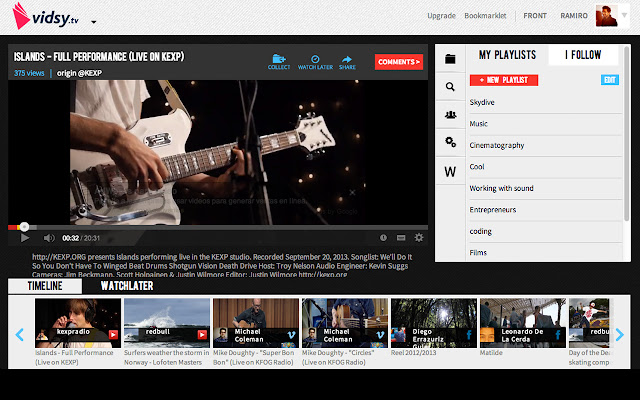Open the settings gears sidebar icon

[x=450, y=142]
